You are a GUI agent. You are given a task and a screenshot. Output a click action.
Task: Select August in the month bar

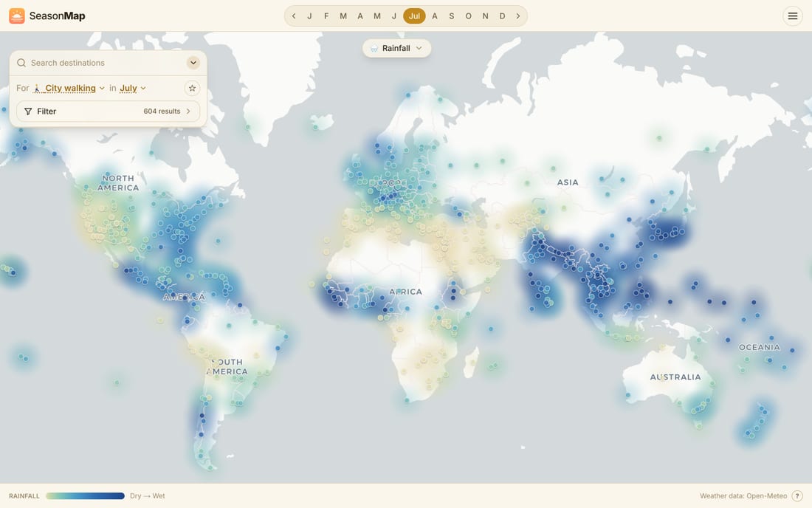pos(435,16)
